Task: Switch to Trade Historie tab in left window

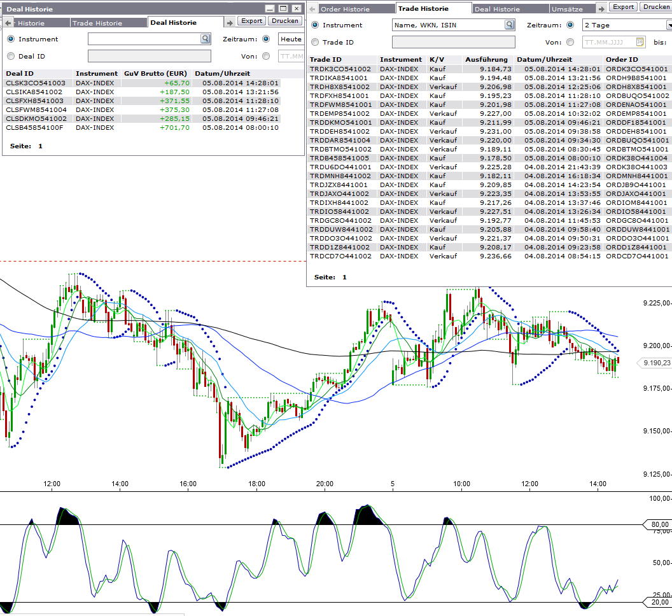Action: 109,23
